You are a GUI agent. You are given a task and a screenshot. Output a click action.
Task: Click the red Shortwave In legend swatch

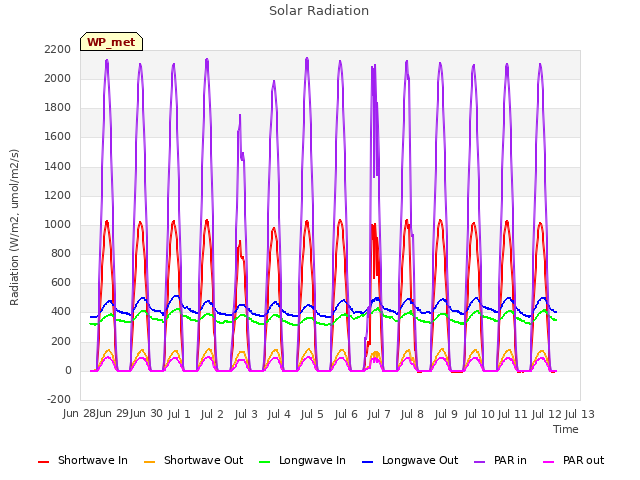[x=43, y=462]
